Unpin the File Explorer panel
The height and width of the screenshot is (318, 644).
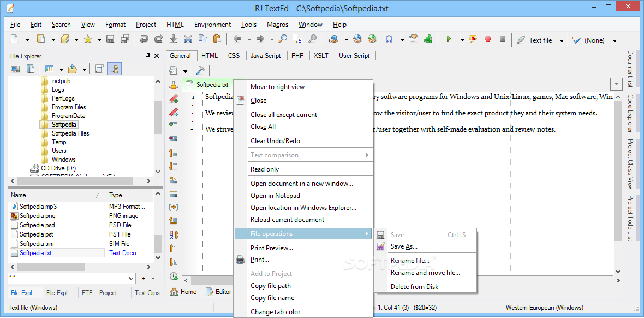pyautogui.click(x=148, y=56)
